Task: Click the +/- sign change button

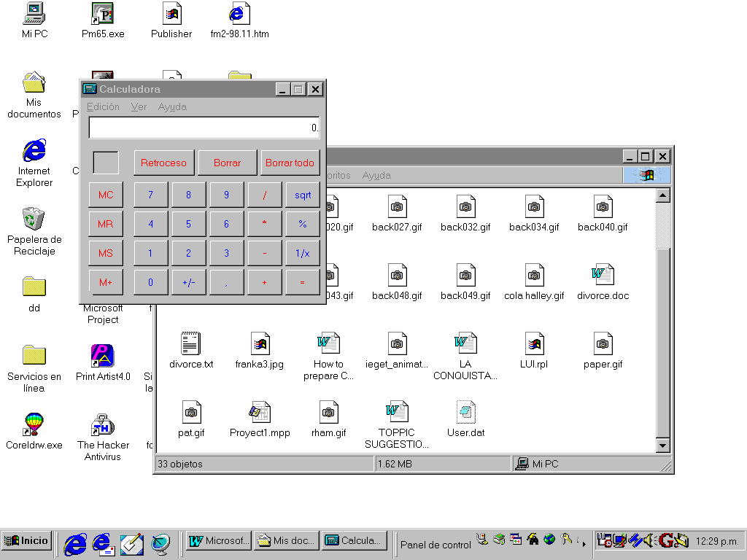Action: point(189,282)
